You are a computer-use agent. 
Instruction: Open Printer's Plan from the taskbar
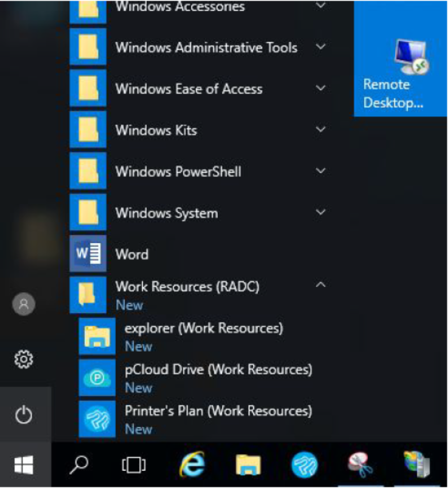coord(304,465)
